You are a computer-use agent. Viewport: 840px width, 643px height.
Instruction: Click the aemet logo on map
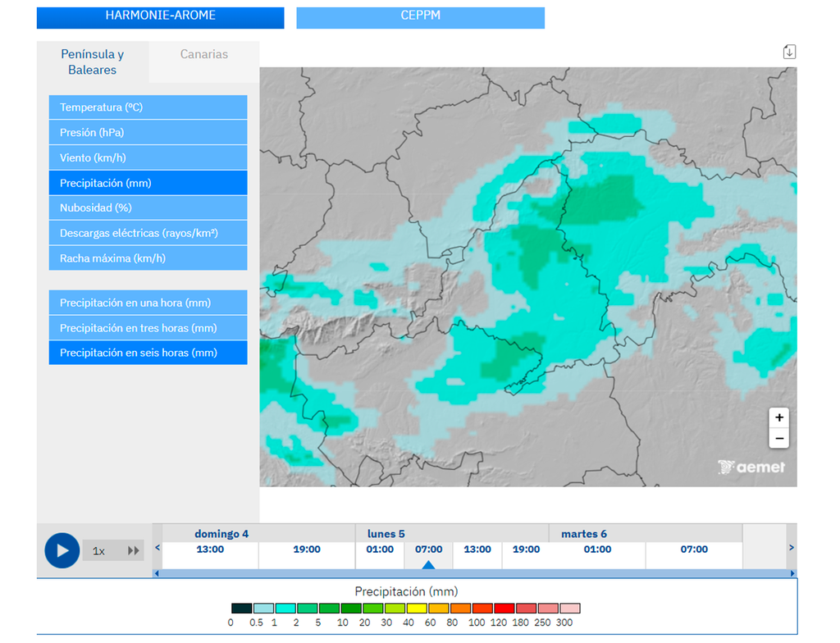[751, 467]
